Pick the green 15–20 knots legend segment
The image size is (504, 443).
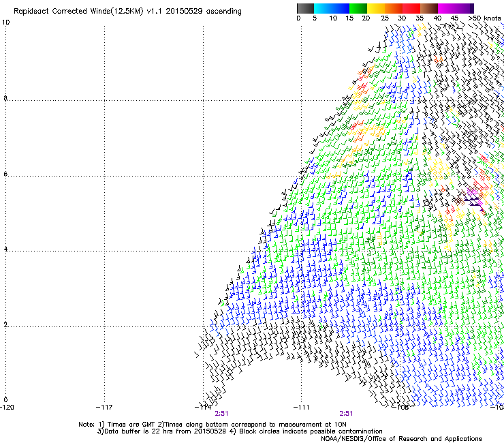coord(358,8)
